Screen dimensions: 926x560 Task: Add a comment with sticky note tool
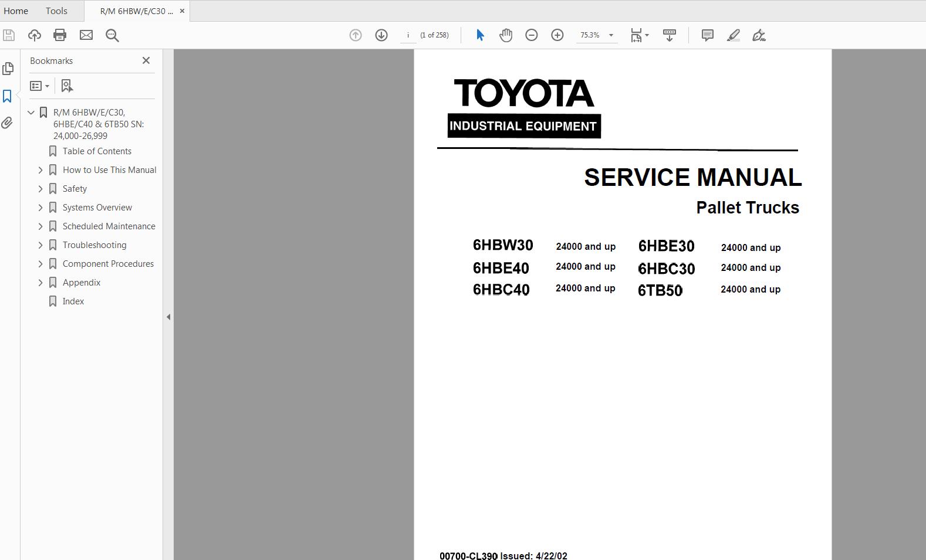pos(708,35)
